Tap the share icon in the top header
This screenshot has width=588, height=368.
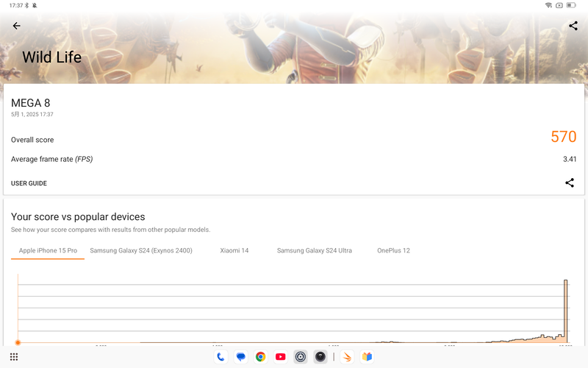(x=573, y=26)
